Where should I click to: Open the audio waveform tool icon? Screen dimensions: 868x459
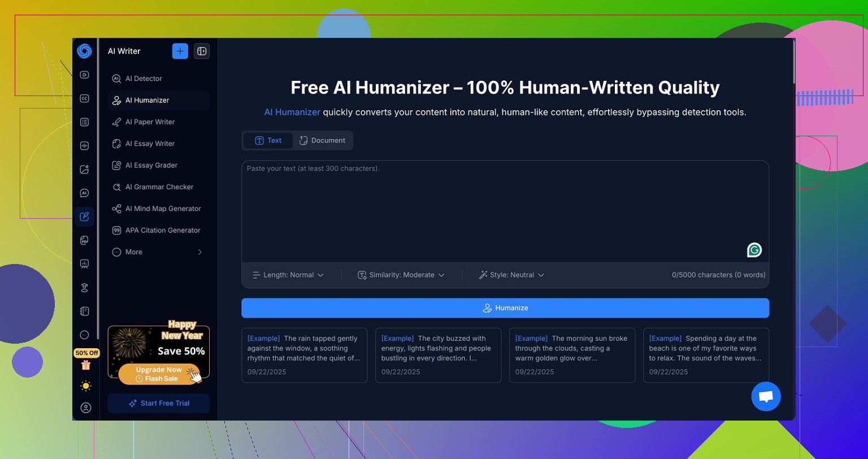coord(85,146)
